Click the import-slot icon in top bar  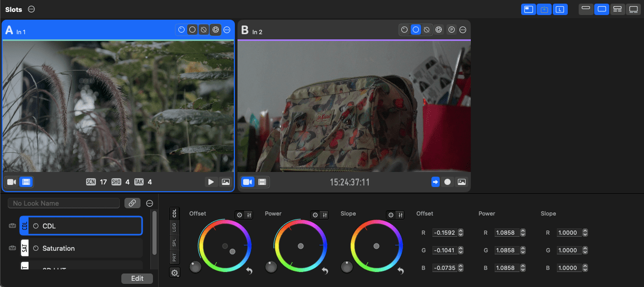[x=544, y=9]
